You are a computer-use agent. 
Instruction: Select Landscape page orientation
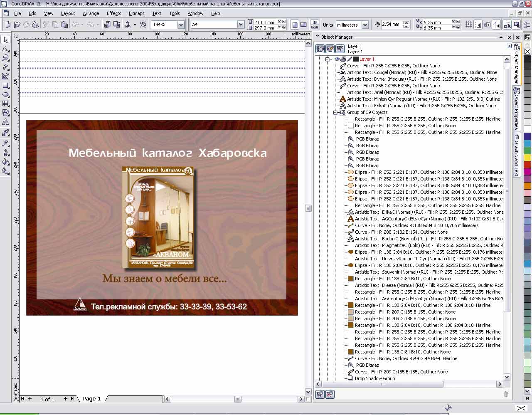[x=303, y=25]
